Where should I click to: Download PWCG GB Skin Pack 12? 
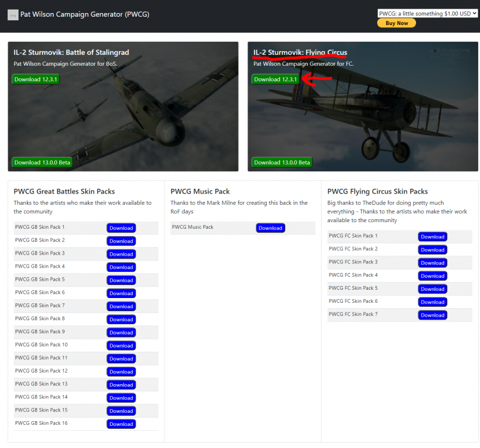[121, 372]
